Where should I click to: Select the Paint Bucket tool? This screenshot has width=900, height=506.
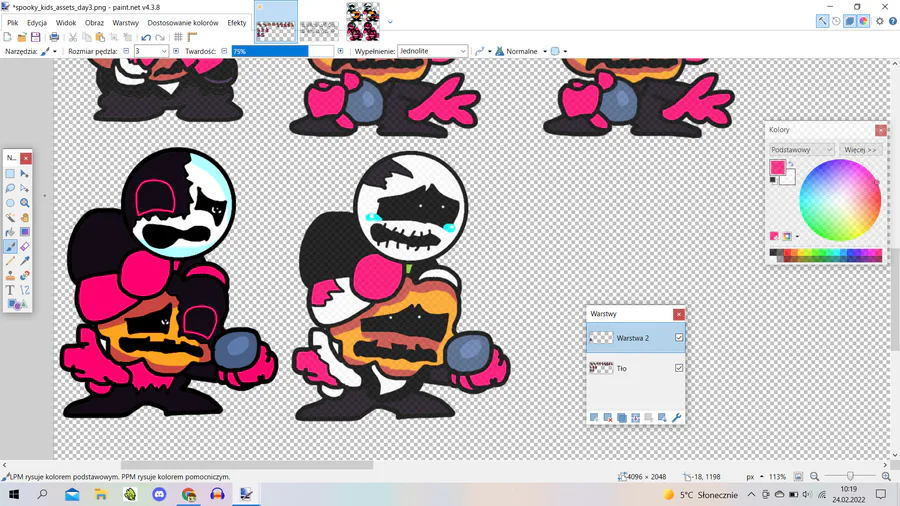10,232
